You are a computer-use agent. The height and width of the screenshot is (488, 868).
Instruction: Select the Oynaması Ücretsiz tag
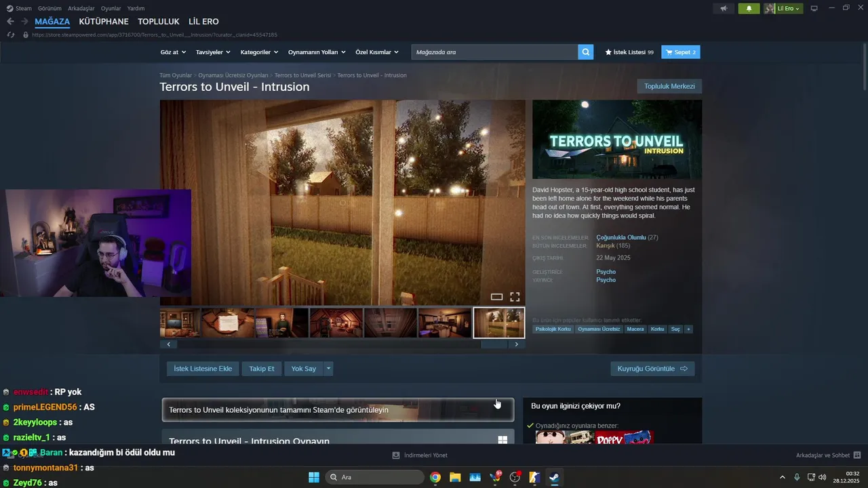[x=599, y=329]
